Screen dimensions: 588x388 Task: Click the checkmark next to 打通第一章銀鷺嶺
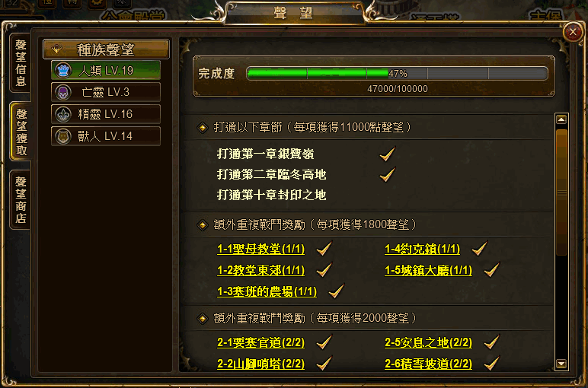point(387,154)
